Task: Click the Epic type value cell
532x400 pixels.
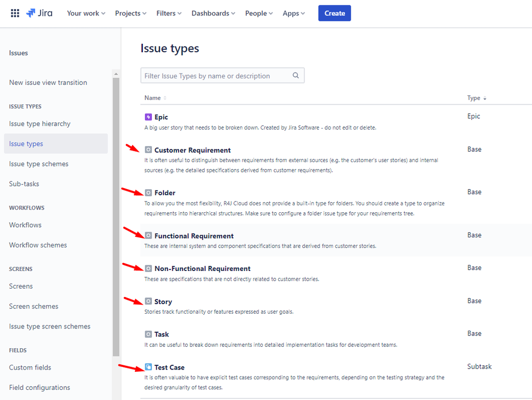Action: coord(474,116)
